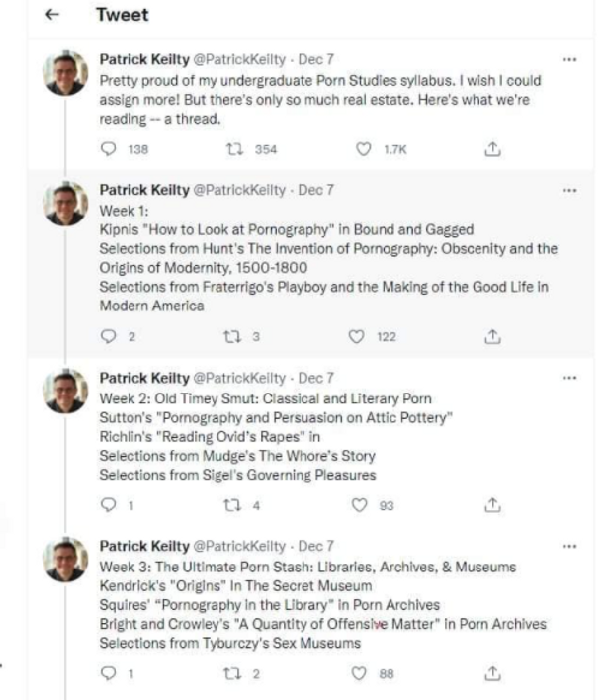The image size is (607, 700).
Task: Reply to the syllabus thread intro tweet
Action: (x=109, y=149)
